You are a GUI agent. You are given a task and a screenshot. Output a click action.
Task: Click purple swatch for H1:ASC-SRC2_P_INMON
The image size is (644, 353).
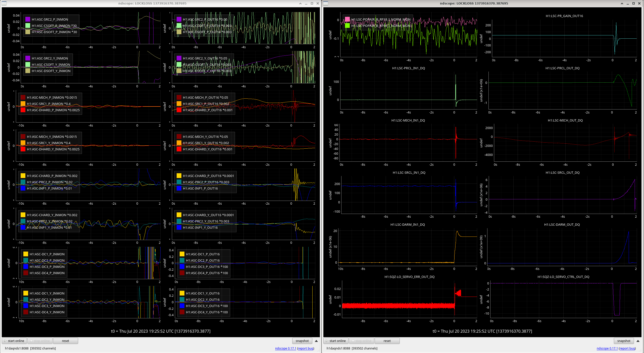pyautogui.click(x=28, y=19)
